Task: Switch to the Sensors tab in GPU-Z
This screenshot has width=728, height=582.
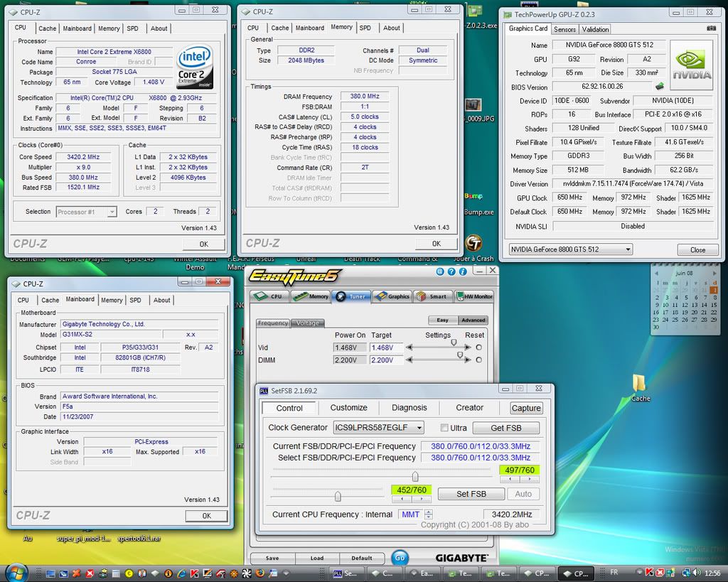Action: [x=564, y=29]
